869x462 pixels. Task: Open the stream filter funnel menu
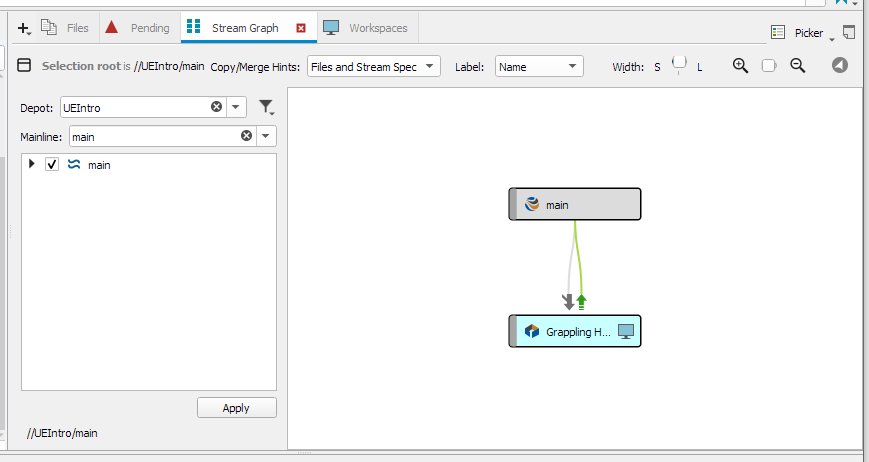(266, 106)
